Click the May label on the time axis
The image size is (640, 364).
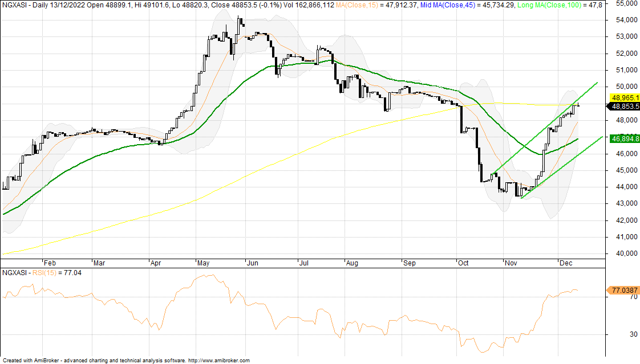pos(203,263)
